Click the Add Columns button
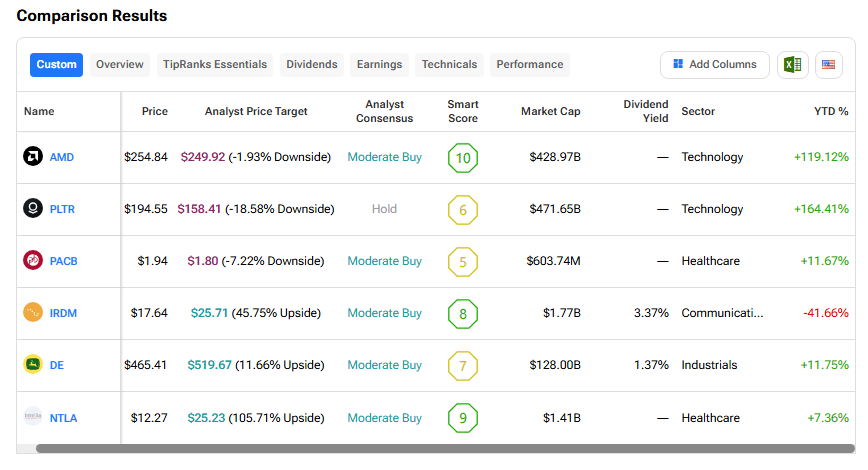Image resolution: width=868 pixels, height=470 pixels. pos(714,65)
